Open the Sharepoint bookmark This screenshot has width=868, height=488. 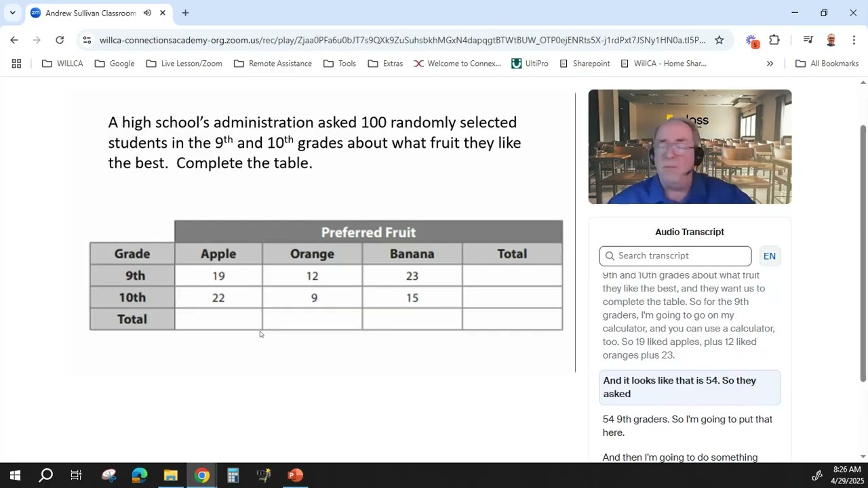[x=585, y=64]
